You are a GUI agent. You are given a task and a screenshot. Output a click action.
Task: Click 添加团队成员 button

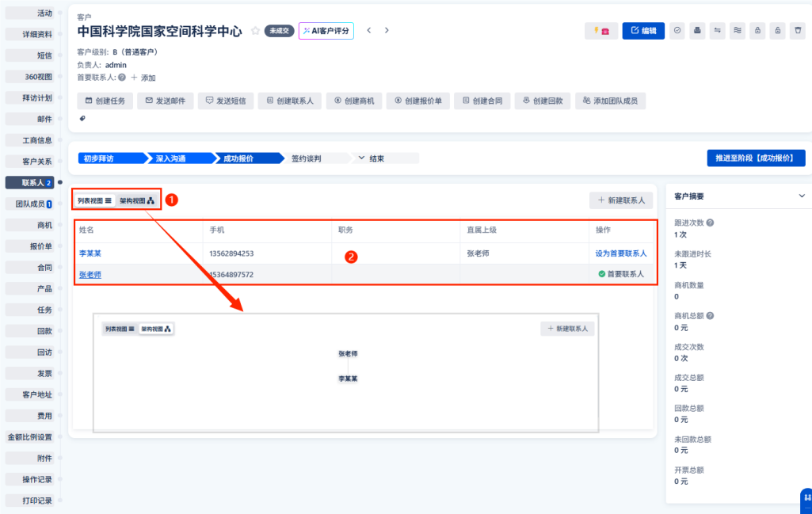[611, 101]
